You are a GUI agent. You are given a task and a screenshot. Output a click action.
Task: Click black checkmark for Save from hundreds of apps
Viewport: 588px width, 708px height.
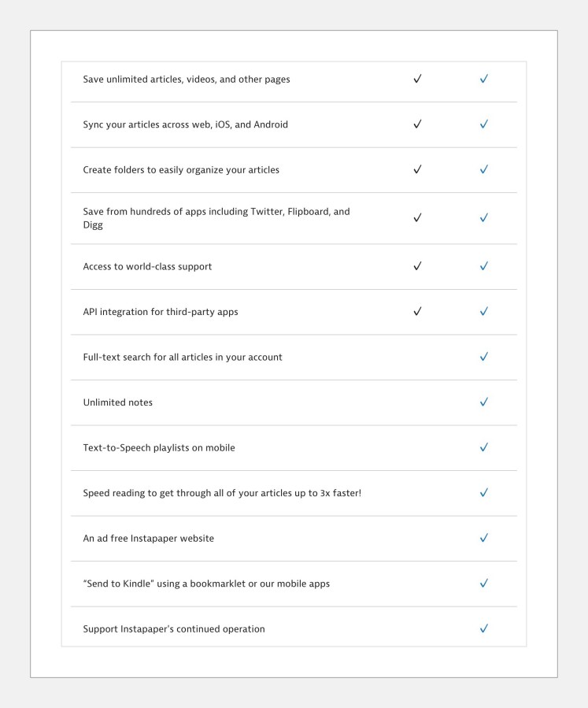tap(417, 218)
